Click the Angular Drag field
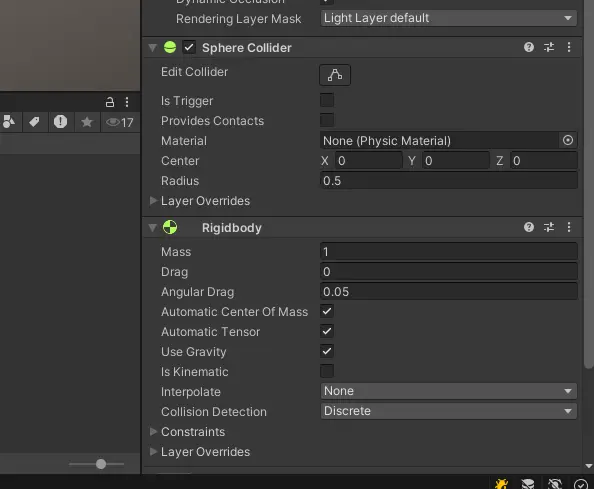The height and width of the screenshot is (489, 594). coord(449,292)
